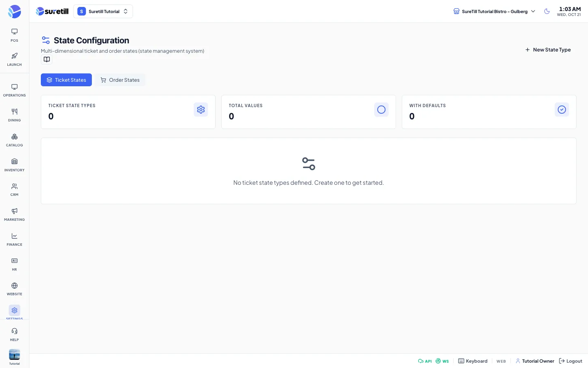Click the WEB label in footer

coord(501,361)
